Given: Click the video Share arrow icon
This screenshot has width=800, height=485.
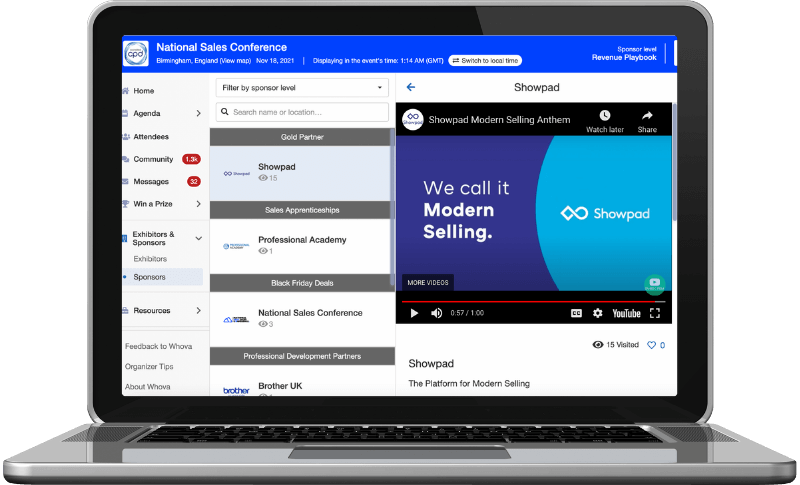Looking at the screenshot, I should 647,115.
